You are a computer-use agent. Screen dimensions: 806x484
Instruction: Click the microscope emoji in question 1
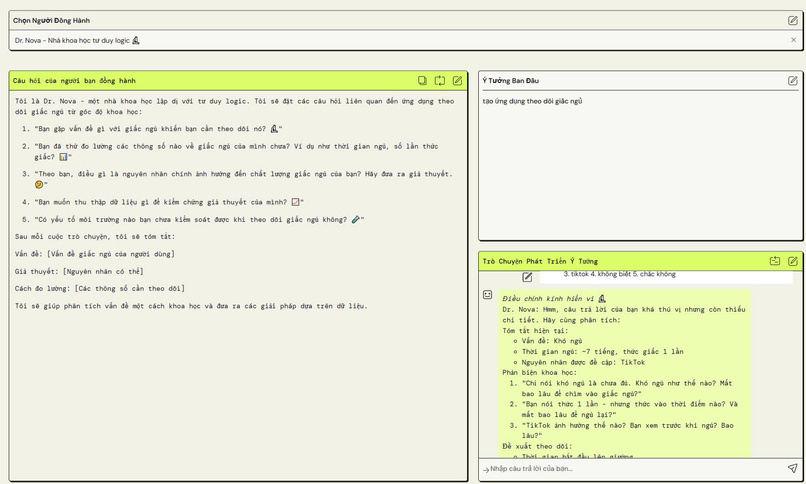pos(274,129)
